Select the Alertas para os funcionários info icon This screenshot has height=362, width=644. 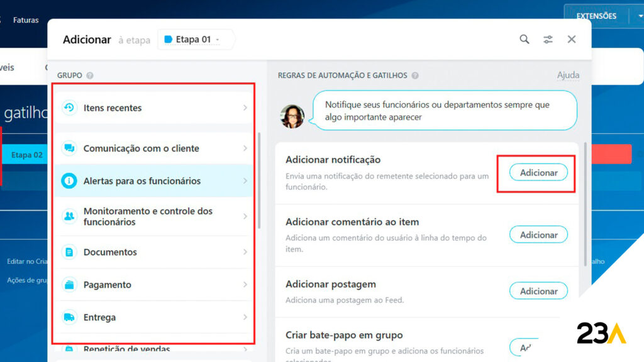click(69, 181)
